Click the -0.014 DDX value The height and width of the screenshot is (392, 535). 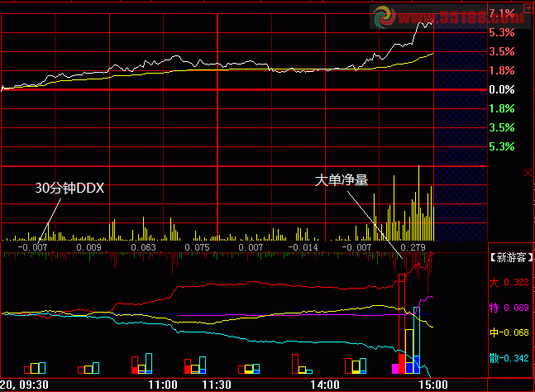click(x=303, y=247)
